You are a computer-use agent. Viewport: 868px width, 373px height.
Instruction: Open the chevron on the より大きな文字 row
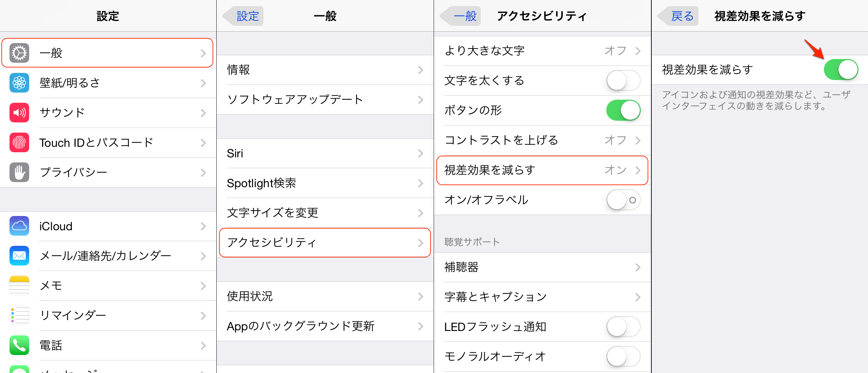[x=638, y=51]
